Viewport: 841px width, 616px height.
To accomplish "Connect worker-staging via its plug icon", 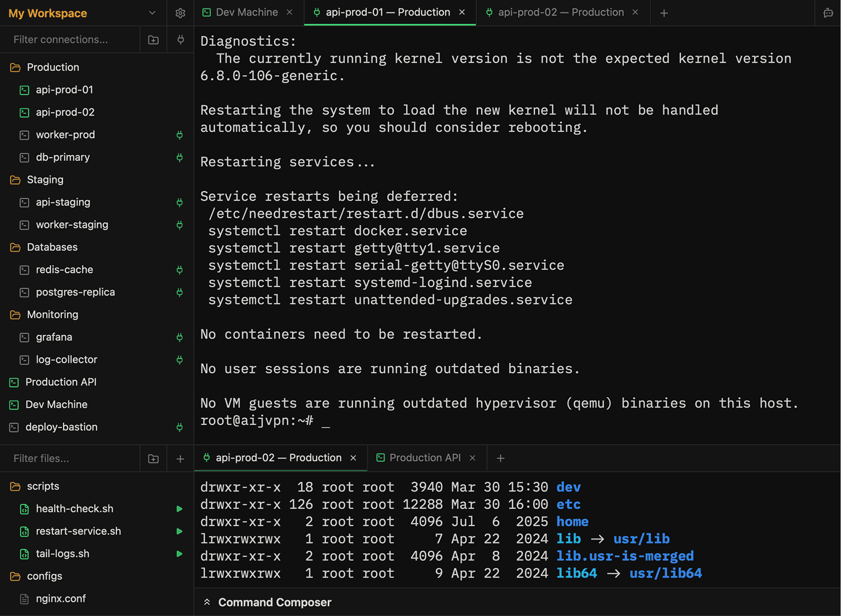I will (x=179, y=225).
